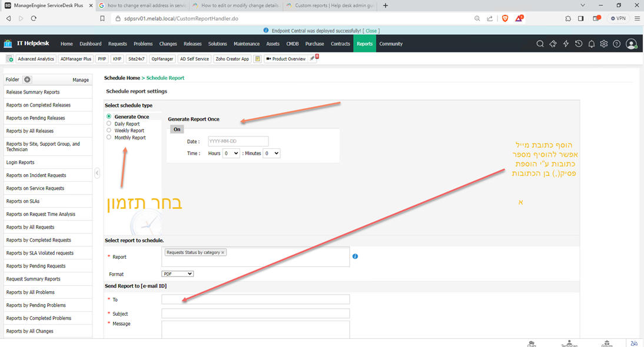Click the To email address field
Image resolution: width=644 pixels, height=347 pixels.
(x=255, y=299)
